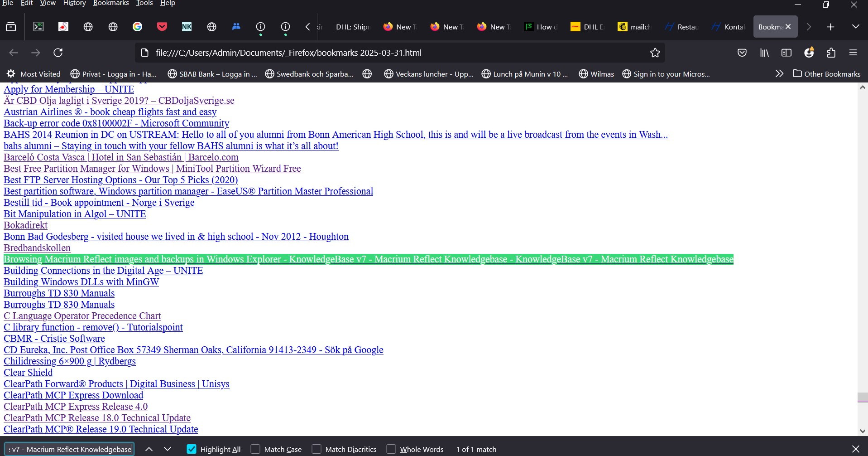Viewport: 868px width, 456px height.
Task: Open the View menu
Action: [x=48, y=3]
